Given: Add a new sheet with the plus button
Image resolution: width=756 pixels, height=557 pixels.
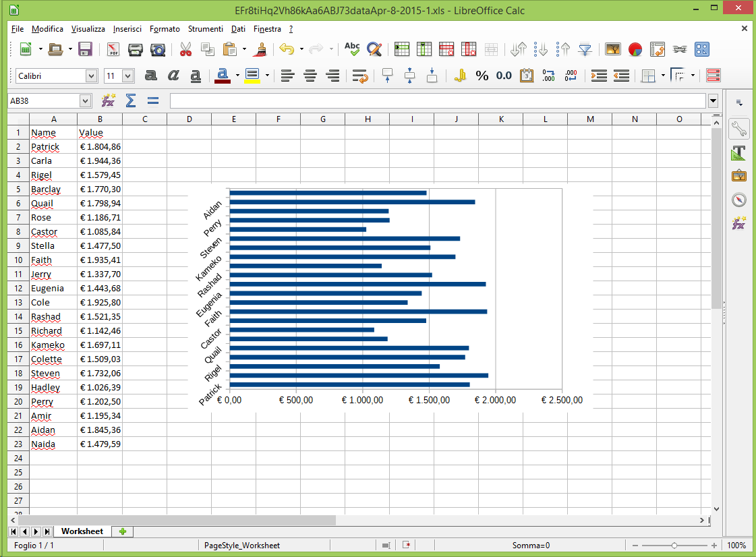Looking at the screenshot, I should [x=122, y=531].
